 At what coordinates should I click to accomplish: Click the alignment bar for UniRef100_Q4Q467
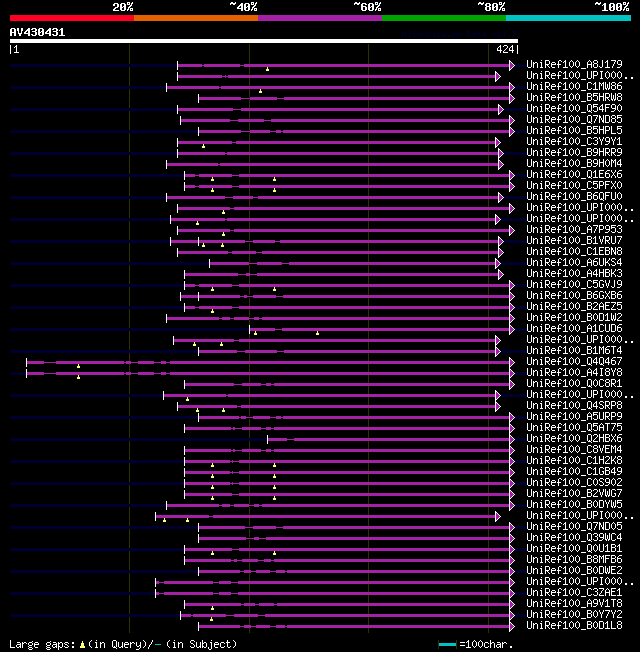(268, 363)
